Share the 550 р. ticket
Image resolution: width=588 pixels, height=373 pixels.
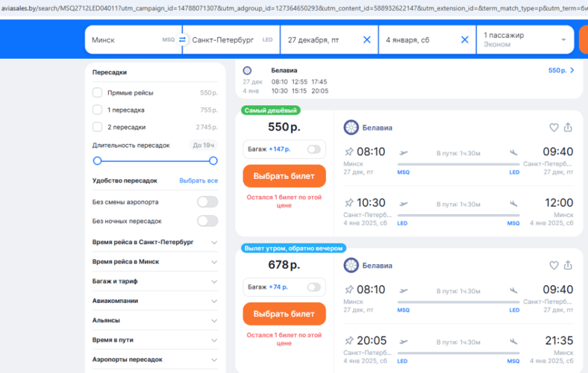pyautogui.click(x=568, y=128)
